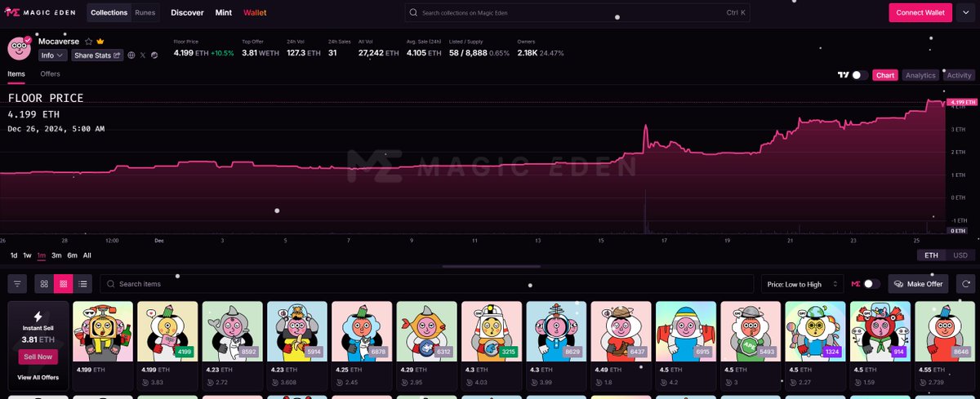Set chart range to All
The height and width of the screenshot is (399, 980).
pyautogui.click(x=87, y=255)
